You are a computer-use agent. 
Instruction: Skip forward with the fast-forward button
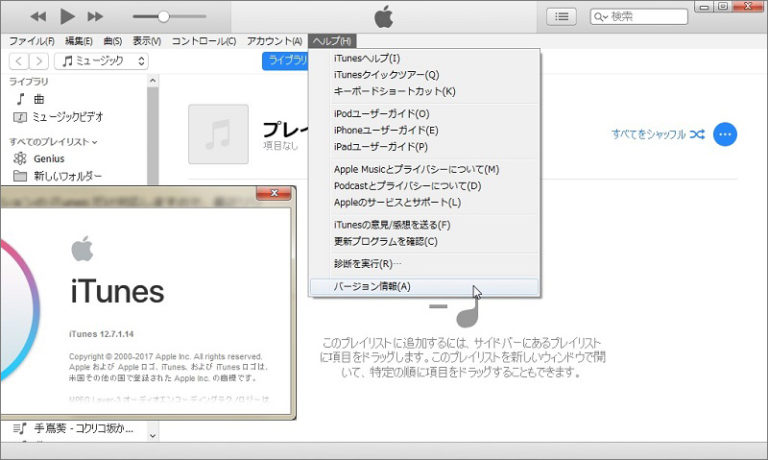95,17
